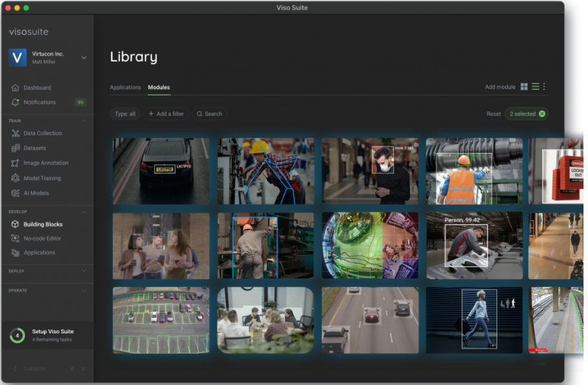Open the Type: all filter dropdown
The width and height of the screenshot is (588, 385).
tap(125, 114)
